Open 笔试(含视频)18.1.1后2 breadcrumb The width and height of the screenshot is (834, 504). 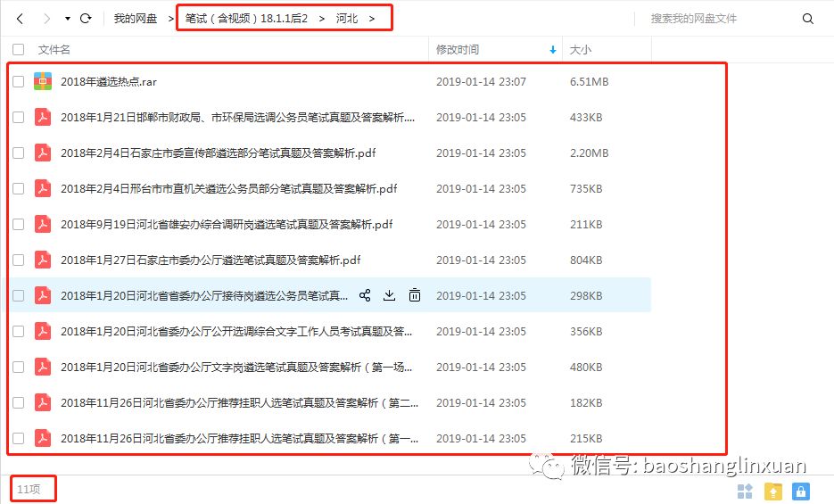(x=246, y=19)
